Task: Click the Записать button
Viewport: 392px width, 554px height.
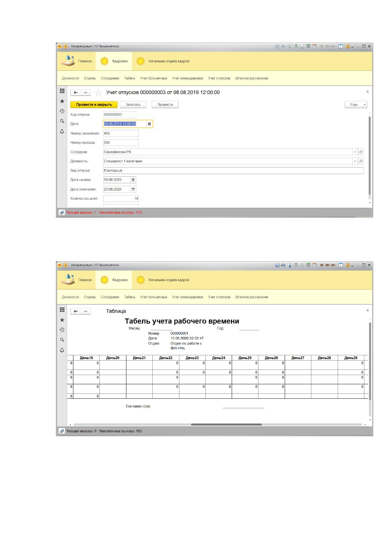Action: click(x=133, y=105)
